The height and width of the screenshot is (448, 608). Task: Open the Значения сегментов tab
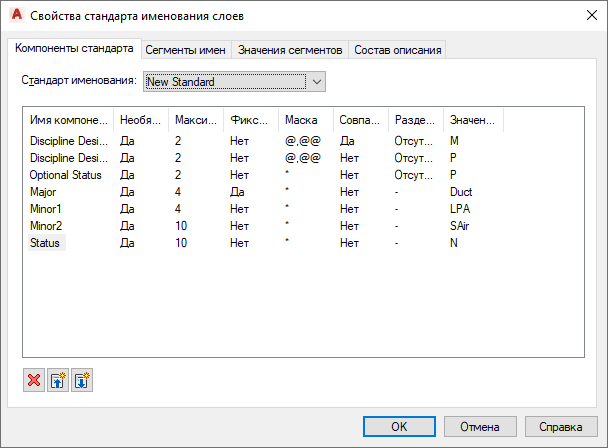coord(290,49)
